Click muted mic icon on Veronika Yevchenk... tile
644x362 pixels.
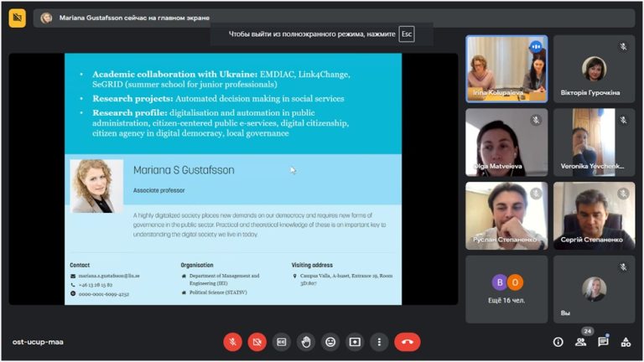coord(623,121)
